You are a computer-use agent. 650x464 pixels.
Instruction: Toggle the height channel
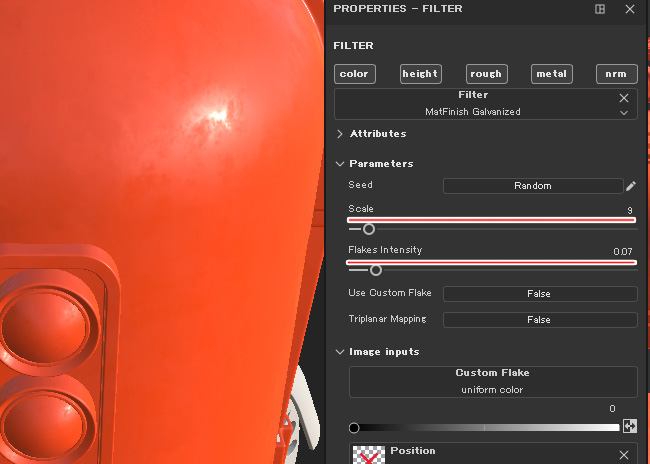coord(420,74)
